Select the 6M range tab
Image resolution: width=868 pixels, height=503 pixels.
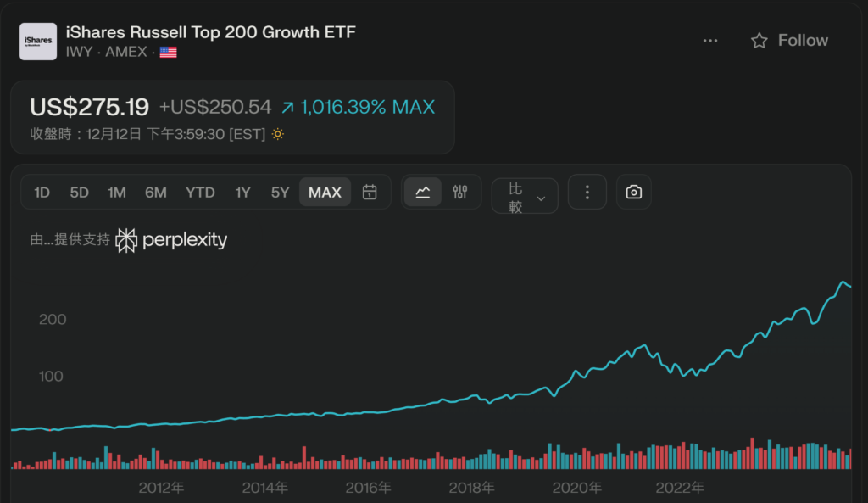[155, 193]
